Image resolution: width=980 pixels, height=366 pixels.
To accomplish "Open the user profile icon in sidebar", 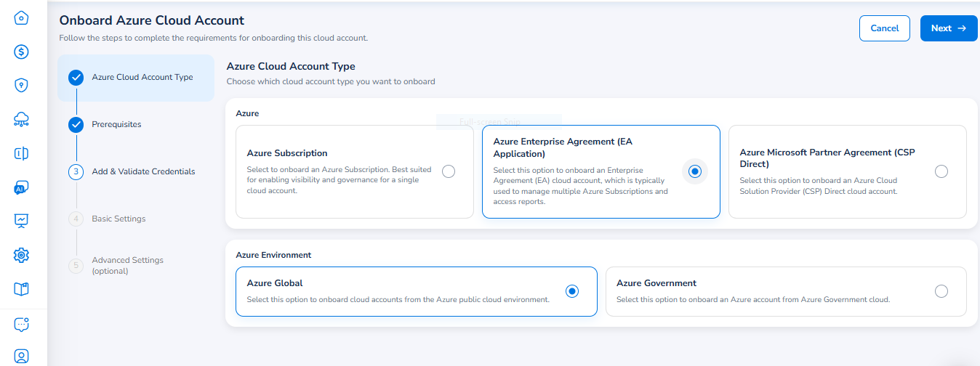I will (x=22, y=356).
